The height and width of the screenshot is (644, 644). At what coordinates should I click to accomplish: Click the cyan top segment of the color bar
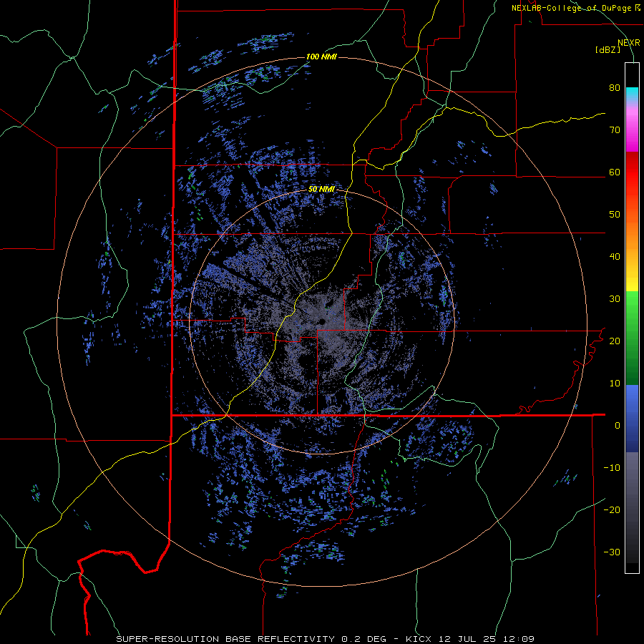[632, 94]
